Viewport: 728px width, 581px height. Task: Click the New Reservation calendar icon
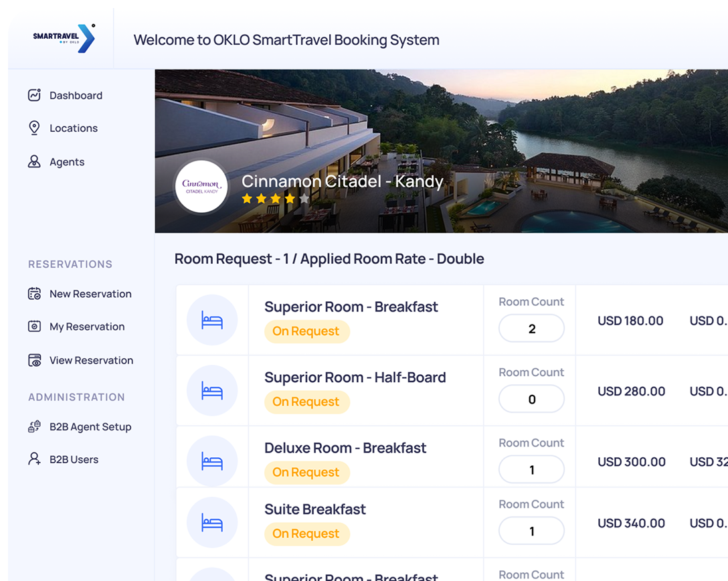(34, 294)
